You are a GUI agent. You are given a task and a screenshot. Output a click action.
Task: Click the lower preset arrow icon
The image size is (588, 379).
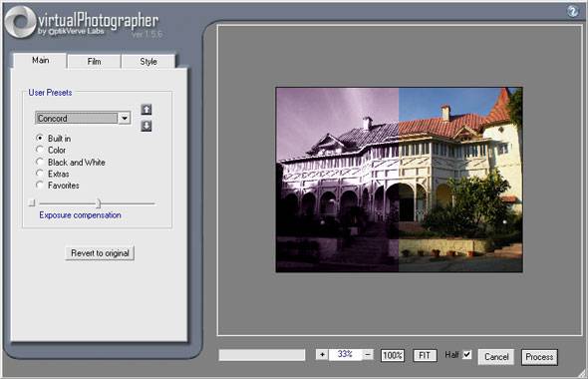(147, 126)
